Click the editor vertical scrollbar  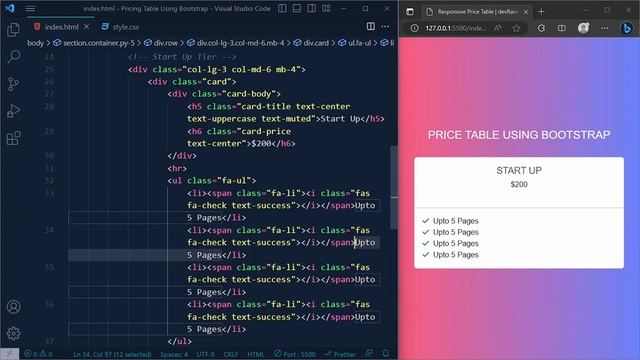click(394, 188)
